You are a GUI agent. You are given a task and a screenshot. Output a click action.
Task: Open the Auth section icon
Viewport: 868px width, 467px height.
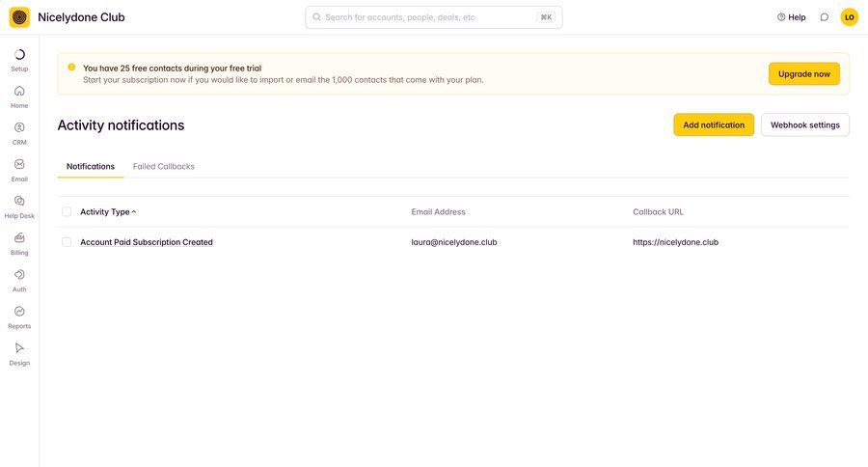pos(19,275)
